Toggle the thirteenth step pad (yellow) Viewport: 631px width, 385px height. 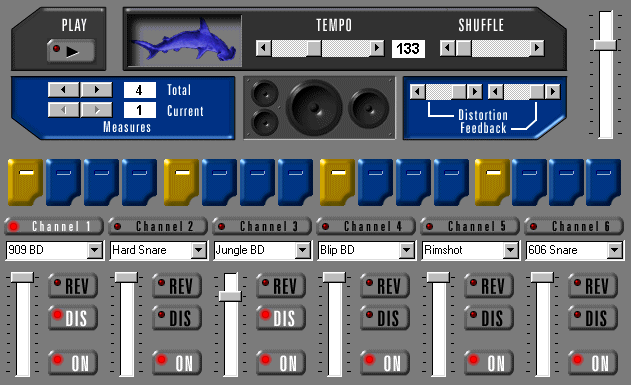click(492, 182)
